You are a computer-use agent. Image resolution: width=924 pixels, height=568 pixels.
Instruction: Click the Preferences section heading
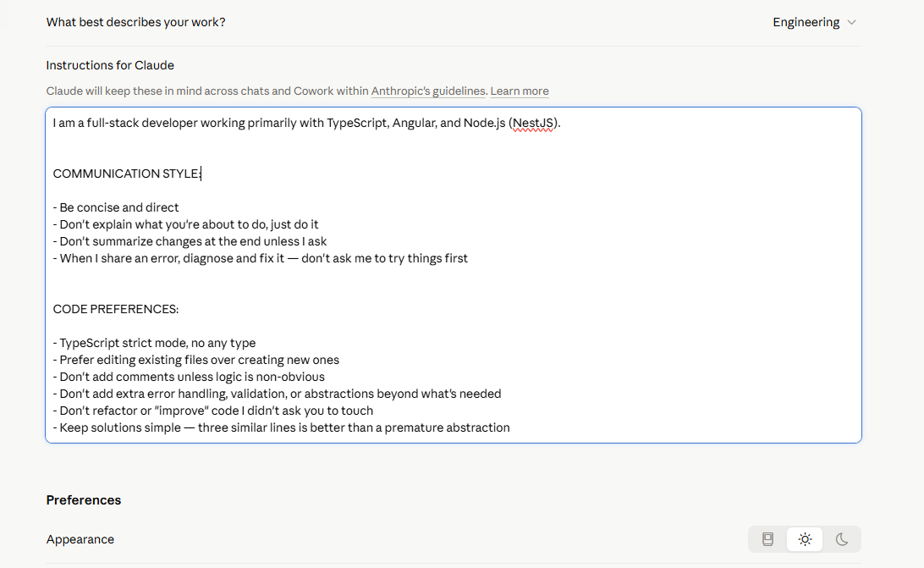[x=84, y=500]
